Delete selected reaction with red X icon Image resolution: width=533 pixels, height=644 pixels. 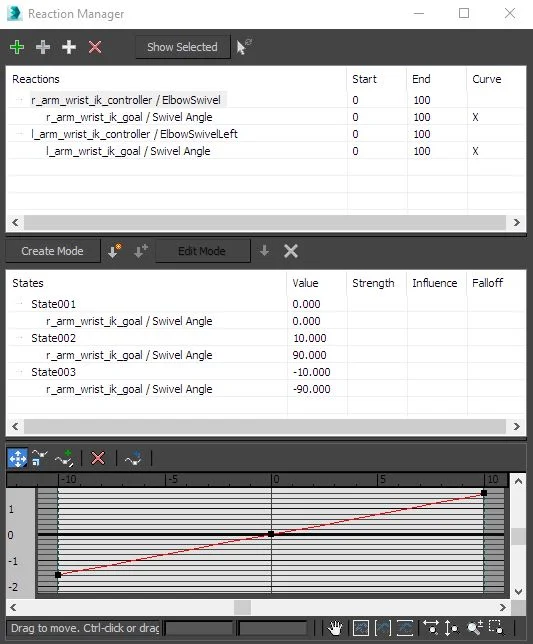95,47
